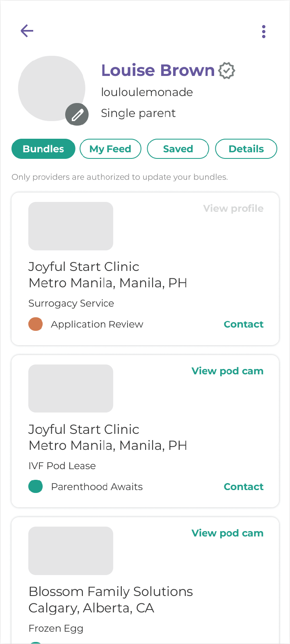Open the three-dot overflow menu
The height and width of the screenshot is (644, 290).
(x=263, y=32)
